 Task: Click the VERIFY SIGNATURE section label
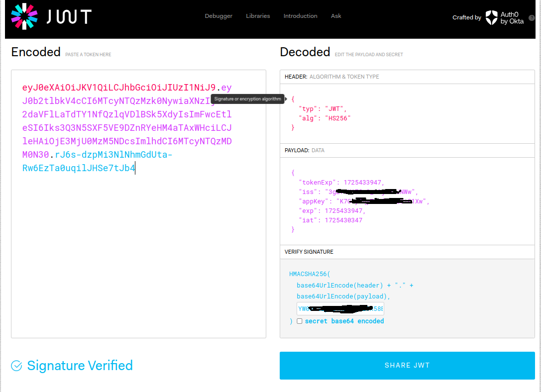(309, 252)
